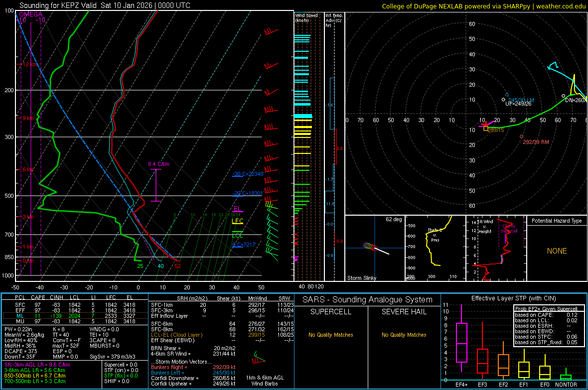The width and height of the screenshot is (588, 390).
Task: Click the NONE hazard type text
Action: tap(557, 251)
